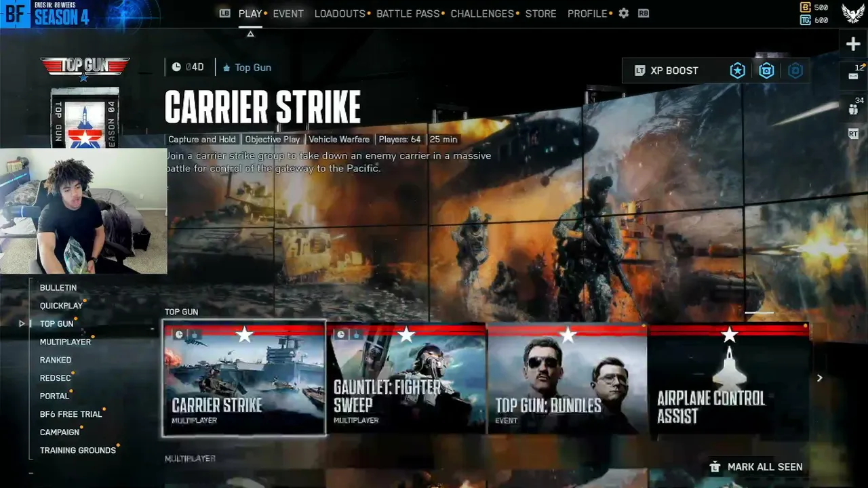This screenshot has width=868, height=488.
Task: Click the clock icon next to 04D
Action: [176, 67]
